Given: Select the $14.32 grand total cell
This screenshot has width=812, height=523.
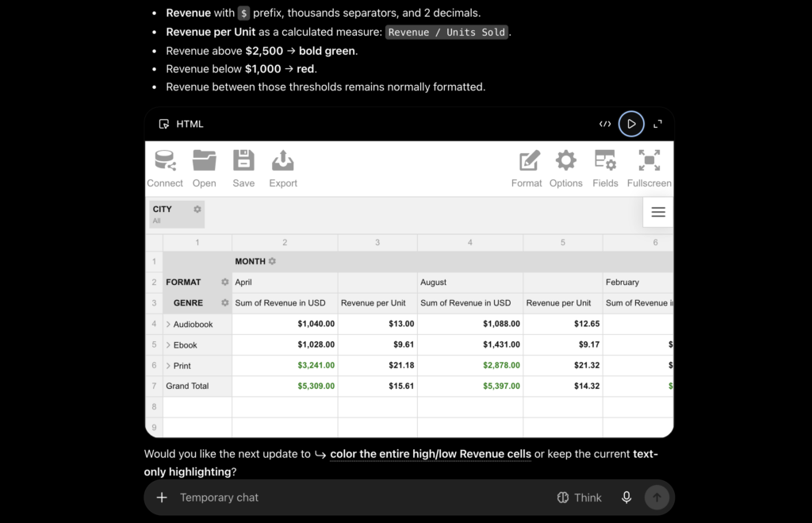Looking at the screenshot, I should click(x=563, y=386).
